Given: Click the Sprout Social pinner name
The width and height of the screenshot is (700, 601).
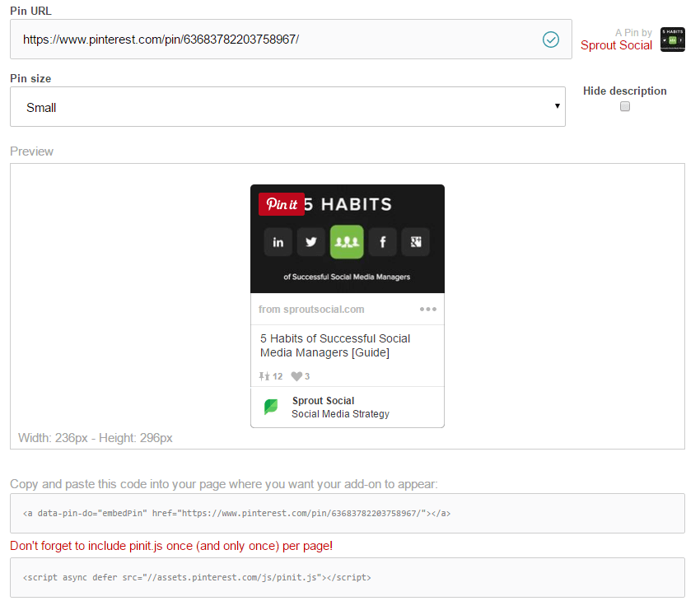Looking at the screenshot, I should pos(323,401).
